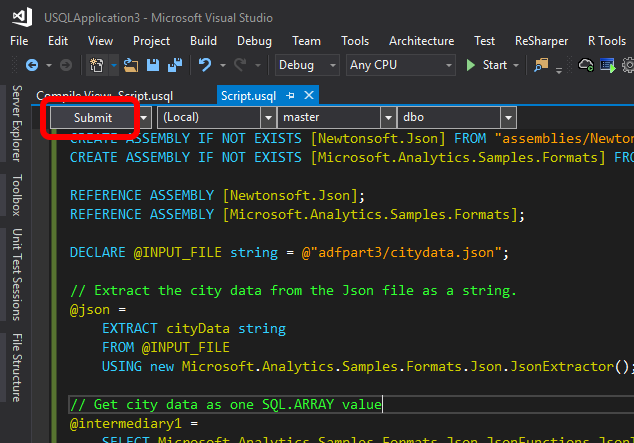Click the Redo arrow icon
The image size is (634, 443).
240,65
